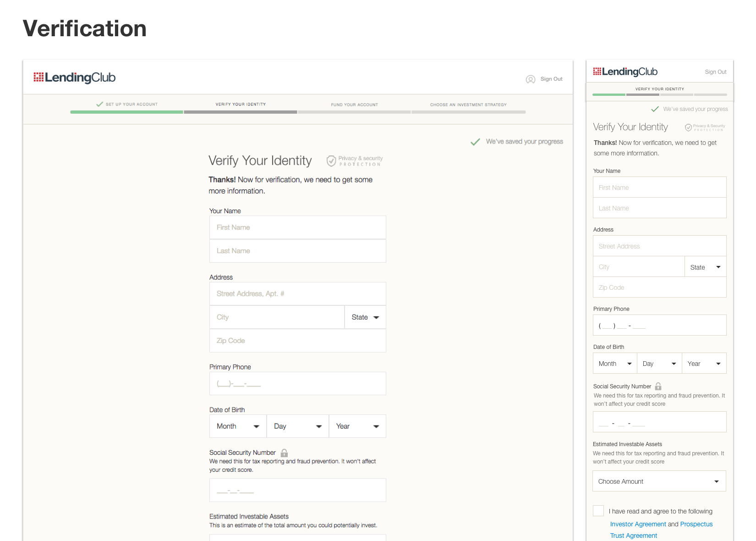Open the Day dropdown in desktop form
The image size is (756, 541).
(298, 426)
